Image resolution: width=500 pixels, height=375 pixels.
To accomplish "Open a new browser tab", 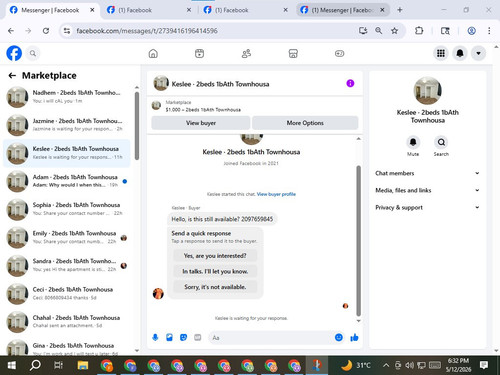I will [x=400, y=10].
